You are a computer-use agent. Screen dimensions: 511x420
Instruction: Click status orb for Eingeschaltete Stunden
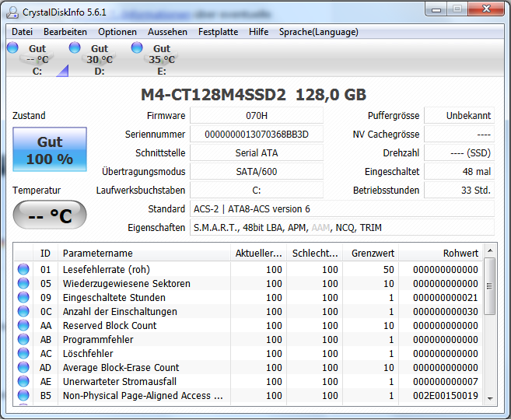(x=23, y=297)
